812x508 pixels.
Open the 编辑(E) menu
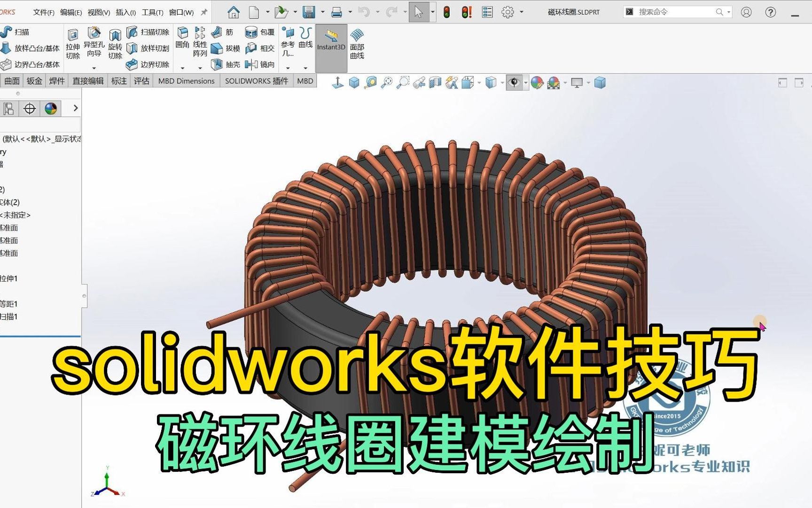71,12
